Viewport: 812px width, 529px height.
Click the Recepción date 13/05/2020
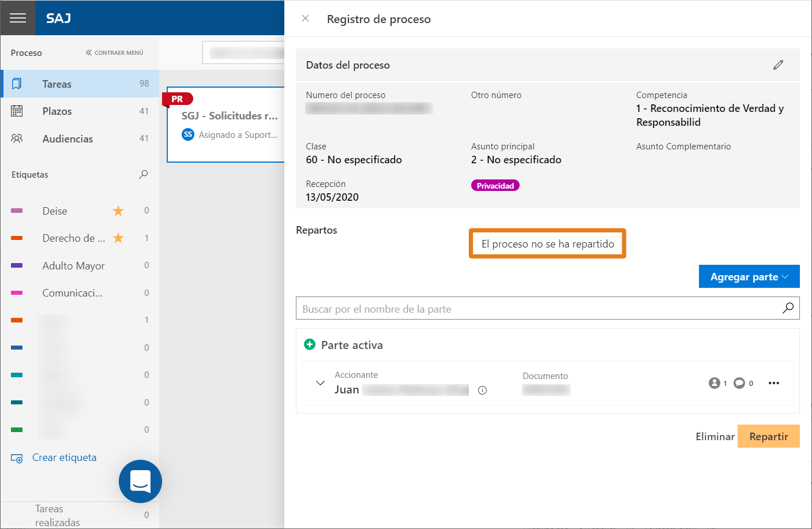(x=332, y=197)
